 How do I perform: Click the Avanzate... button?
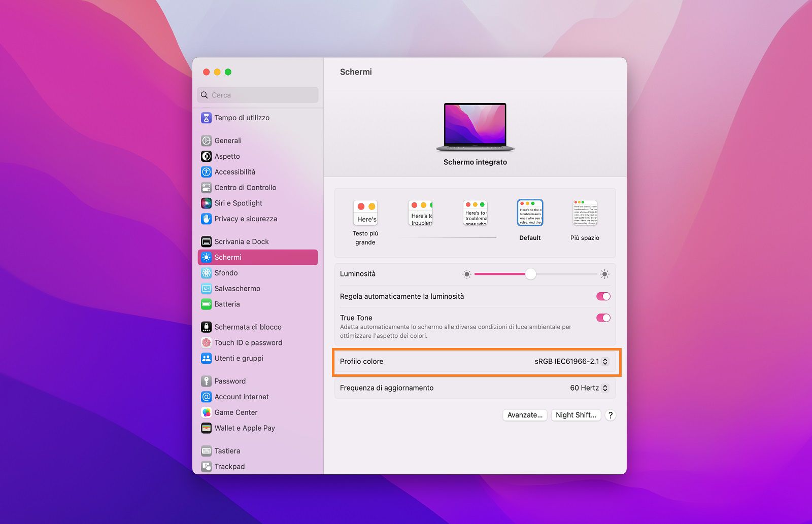525,415
